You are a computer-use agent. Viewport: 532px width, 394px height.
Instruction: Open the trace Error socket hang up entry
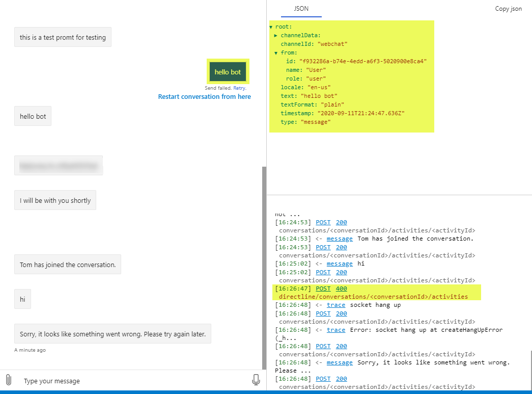pos(336,330)
